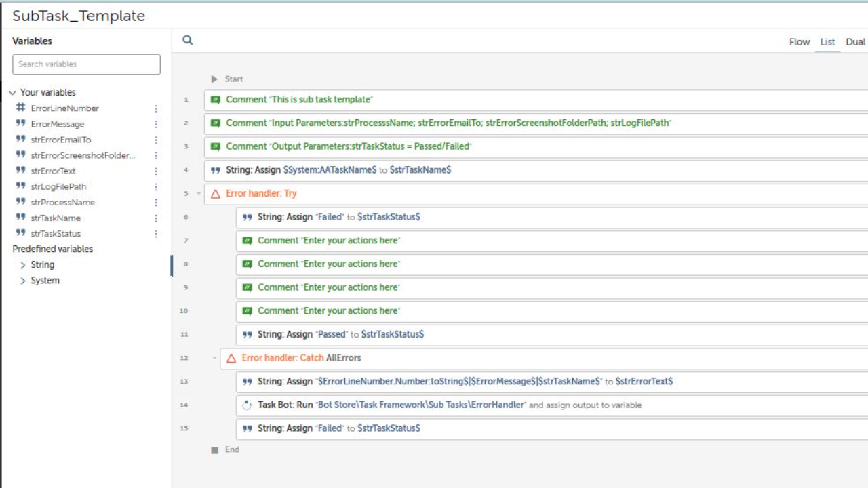Select the strProcessName variable in the list
This screenshot has width=868, height=488.
62,203
